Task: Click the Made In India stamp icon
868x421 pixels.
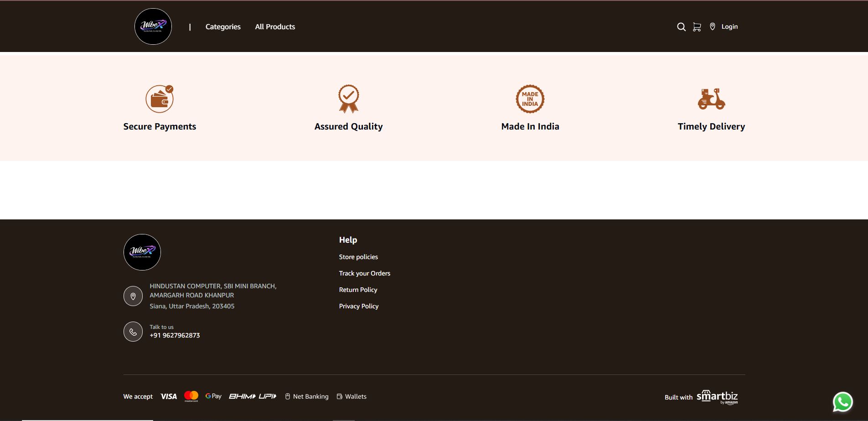Action: coord(530,99)
